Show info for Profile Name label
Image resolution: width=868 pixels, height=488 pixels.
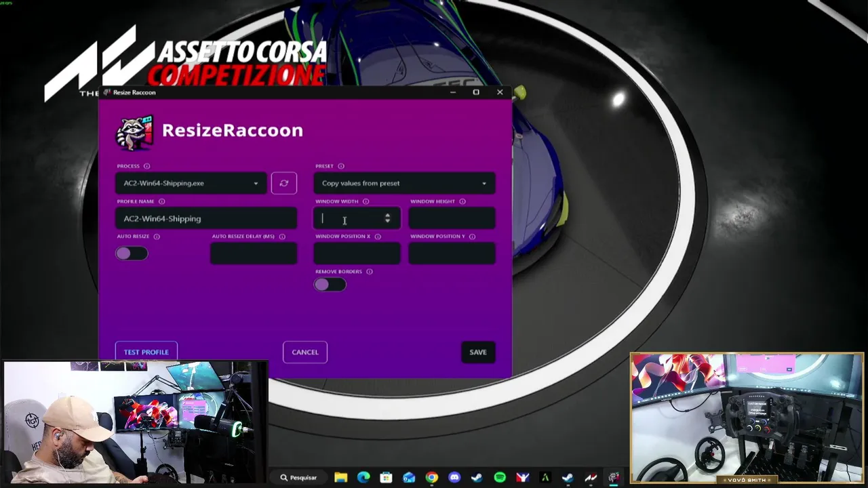161,201
